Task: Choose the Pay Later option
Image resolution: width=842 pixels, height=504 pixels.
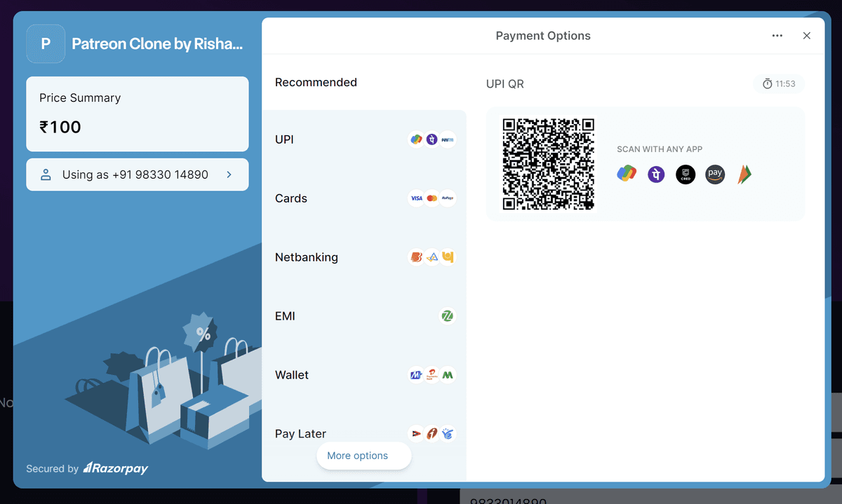Action: pyautogui.click(x=364, y=434)
